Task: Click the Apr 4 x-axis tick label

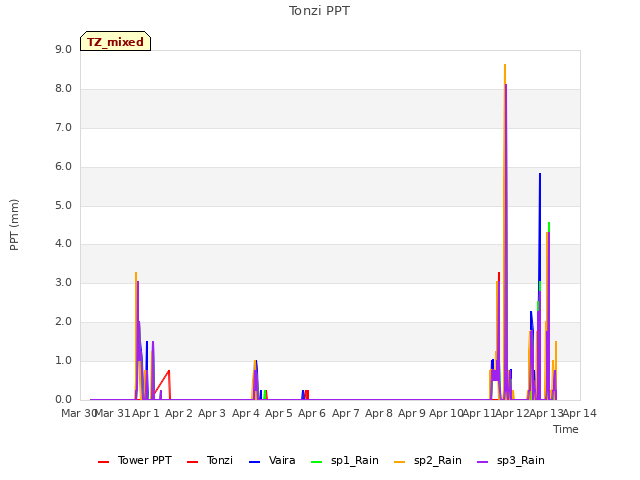Action: click(x=246, y=413)
